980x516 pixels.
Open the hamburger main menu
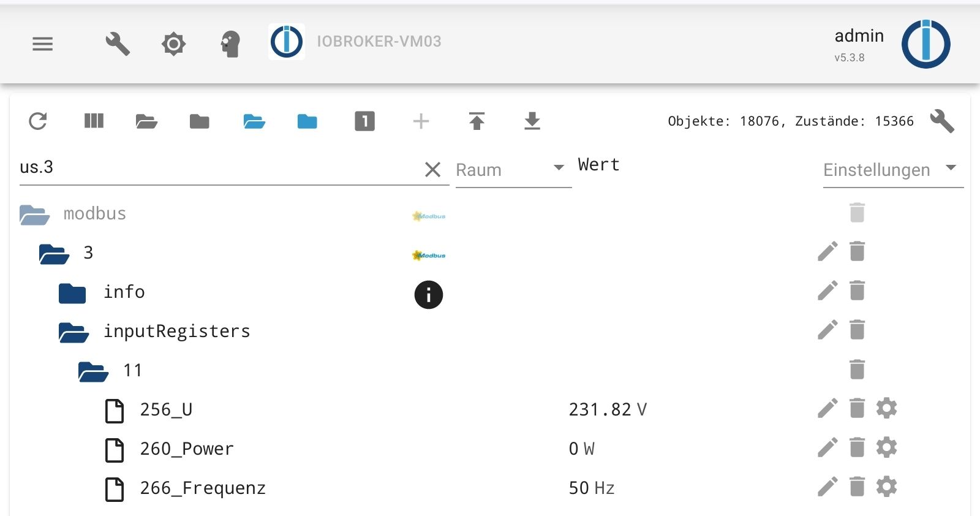tap(43, 44)
